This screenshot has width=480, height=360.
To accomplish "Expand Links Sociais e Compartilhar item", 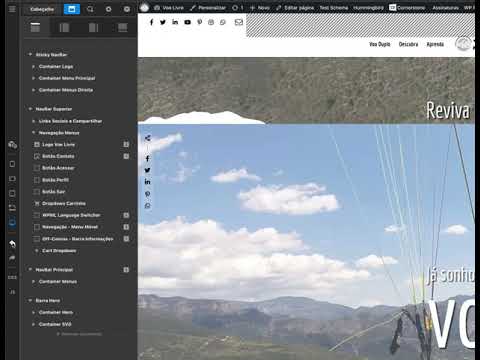I will (x=33, y=121).
